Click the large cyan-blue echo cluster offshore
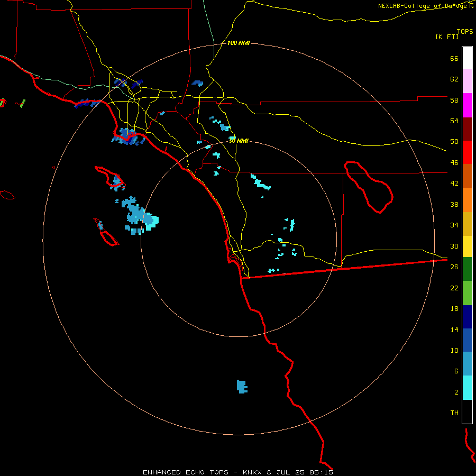 click(139, 216)
